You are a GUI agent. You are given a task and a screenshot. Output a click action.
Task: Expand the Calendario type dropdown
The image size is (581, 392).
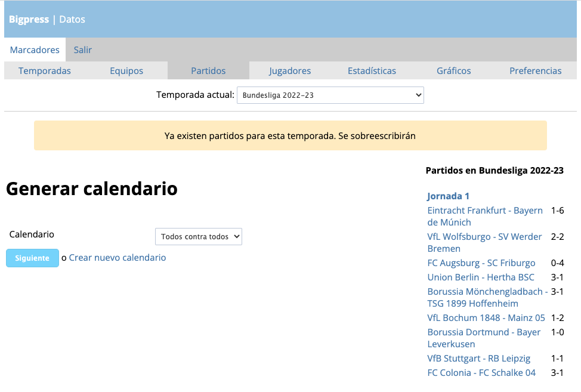click(x=198, y=237)
